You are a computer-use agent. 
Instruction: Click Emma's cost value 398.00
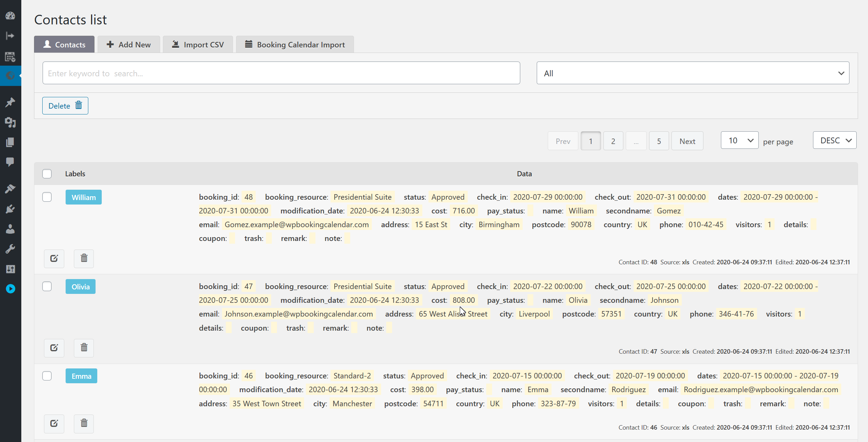422,389
